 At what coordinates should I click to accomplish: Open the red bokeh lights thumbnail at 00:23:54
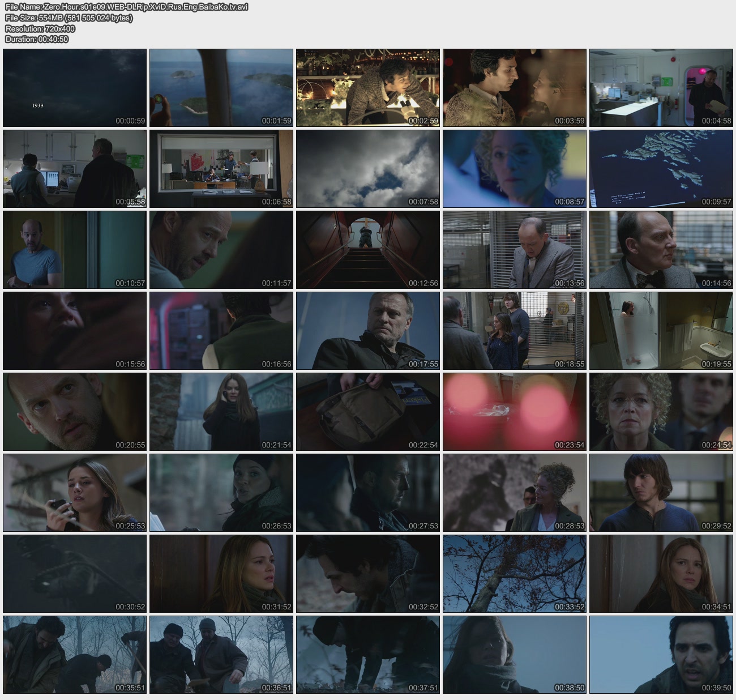[x=515, y=412]
